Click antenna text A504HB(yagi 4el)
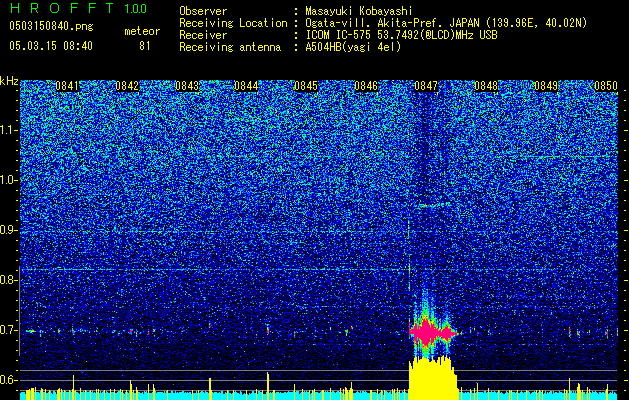The width and height of the screenshot is (629, 400). (x=353, y=47)
